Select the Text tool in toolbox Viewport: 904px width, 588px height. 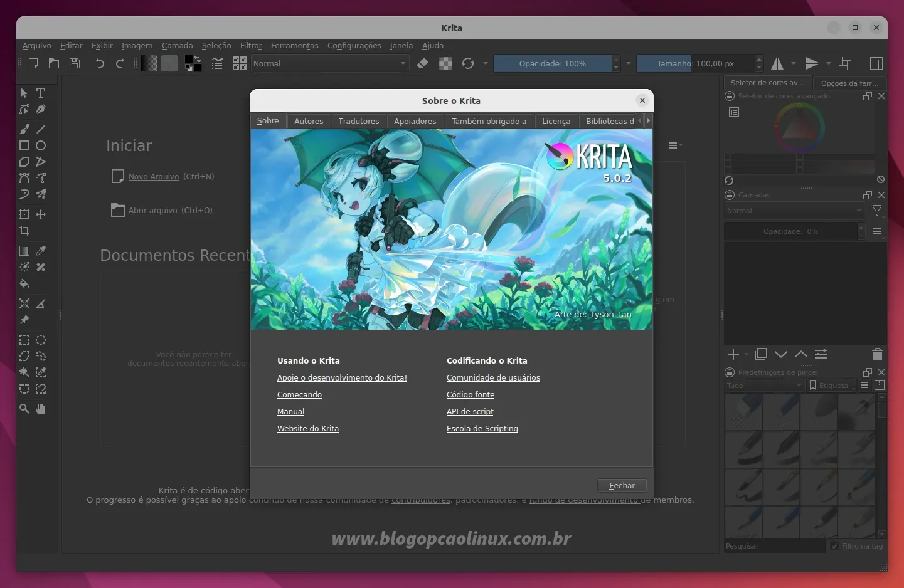pos(41,93)
